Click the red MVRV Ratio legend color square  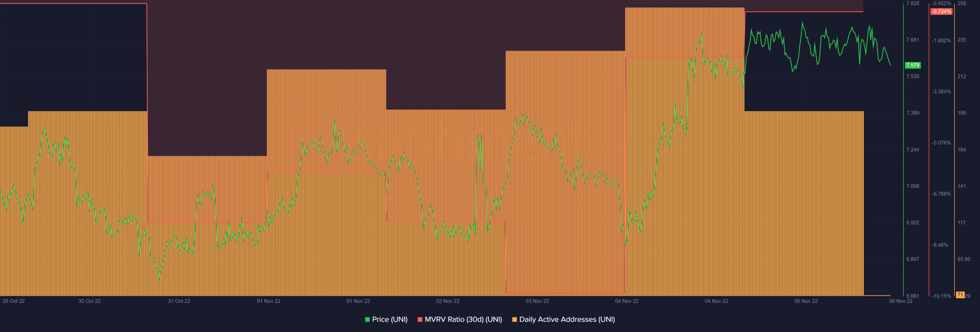pyautogui.click(x=420, y=319)
